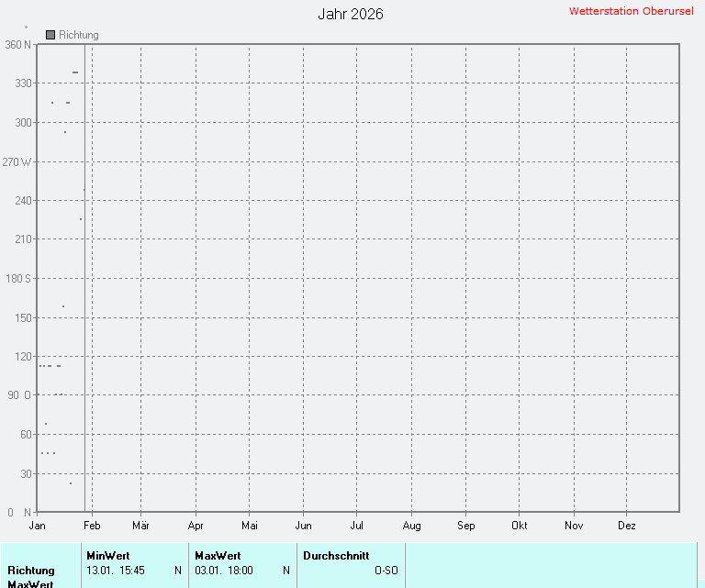
Task: Click the 'Jun' month label
Action: point(304,526)
